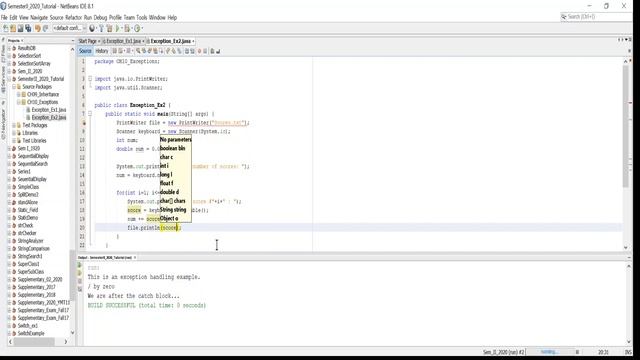Image resolution: width=640 pixels, height=360 pixels.
Task: Select the StringAnalyzer project in the tree
Action: (x=30, y=241)
